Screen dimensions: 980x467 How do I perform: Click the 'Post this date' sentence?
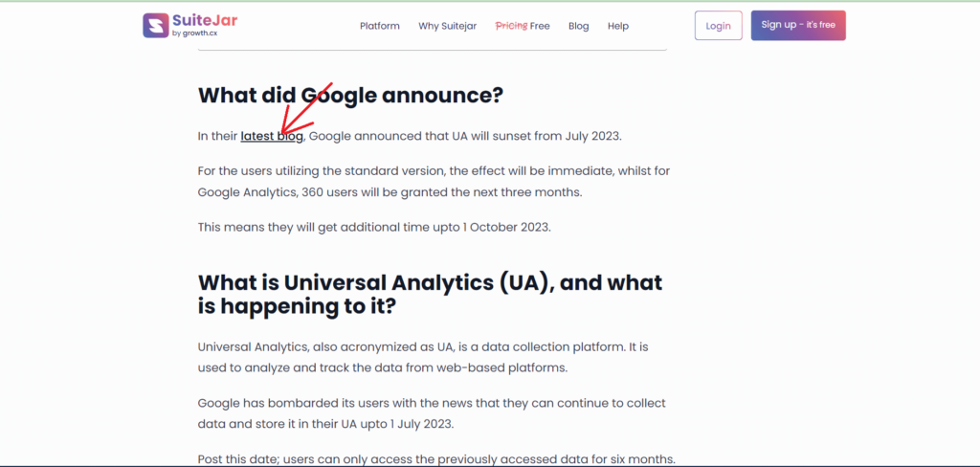436,459
